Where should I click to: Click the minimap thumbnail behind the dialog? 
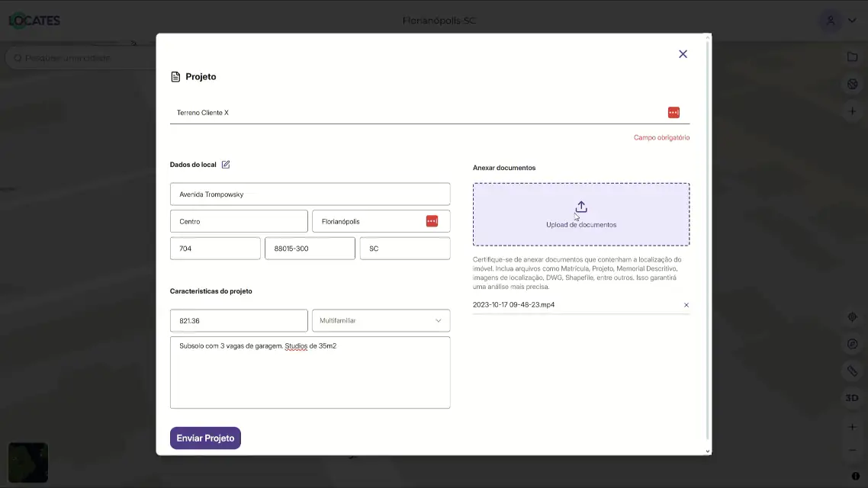pos(28,463)
